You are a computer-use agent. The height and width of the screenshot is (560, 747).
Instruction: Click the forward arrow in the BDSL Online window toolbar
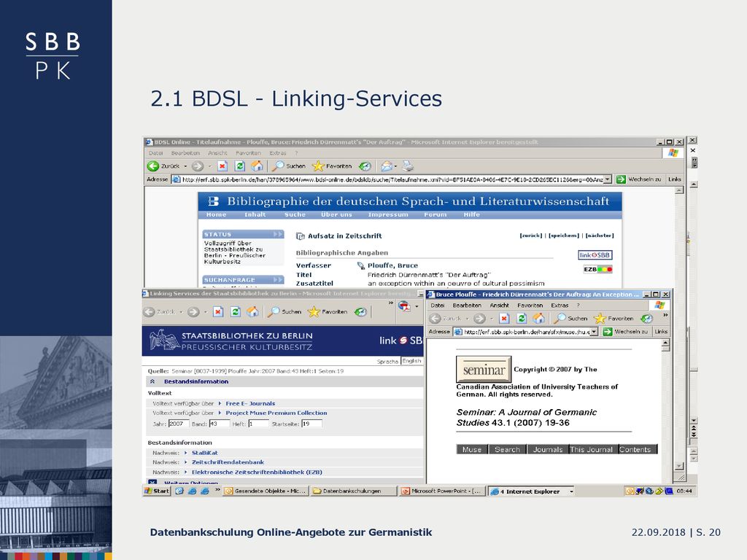(198, 166)
